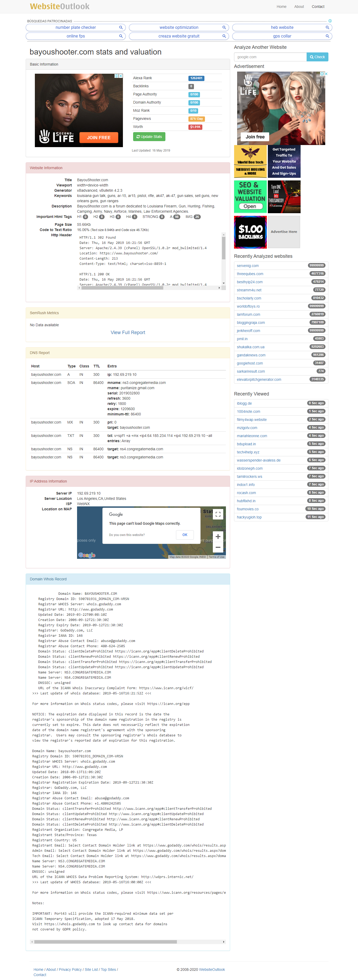Open footer Contact link
This screenshot has width=358, height=980.
(40, 975)
